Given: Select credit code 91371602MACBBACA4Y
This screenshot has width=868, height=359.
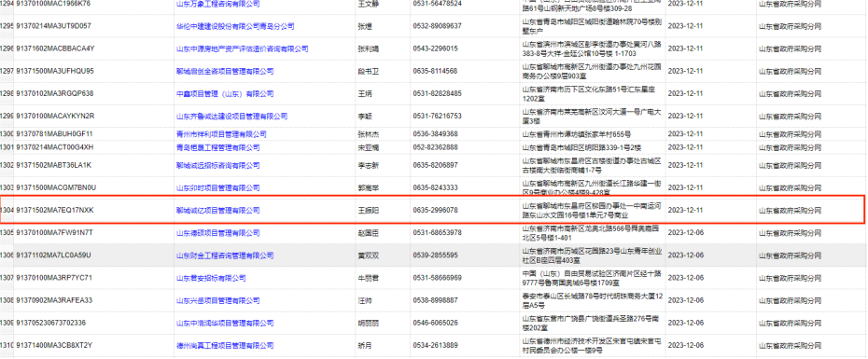Looking at the screenshot, I should [x=55, y=48].
